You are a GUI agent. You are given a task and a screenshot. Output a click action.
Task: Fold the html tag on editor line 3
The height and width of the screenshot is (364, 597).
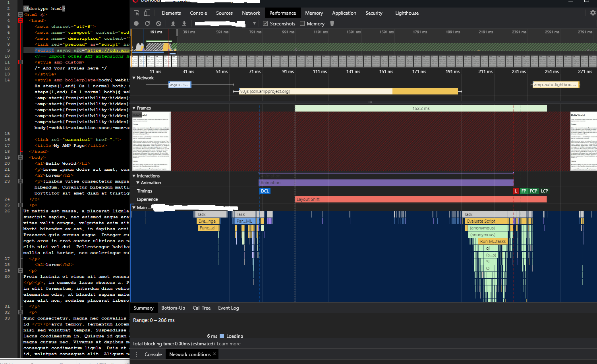click(x=21, y=14)
